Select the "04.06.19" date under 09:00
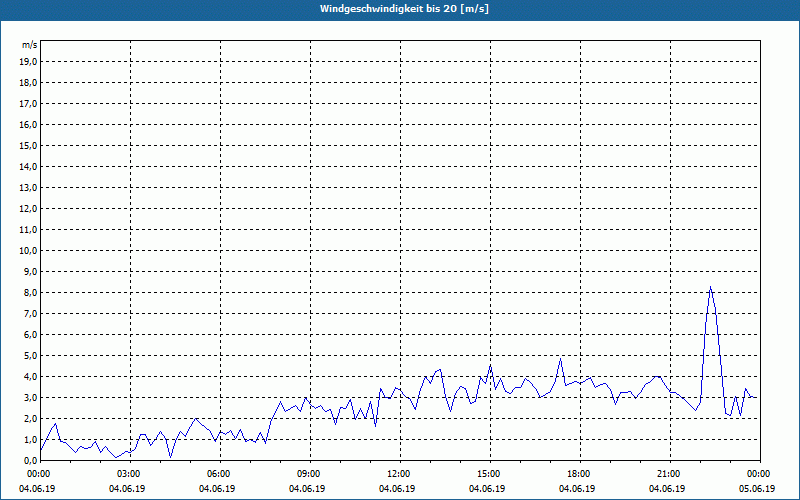 (x=307, y=489)
